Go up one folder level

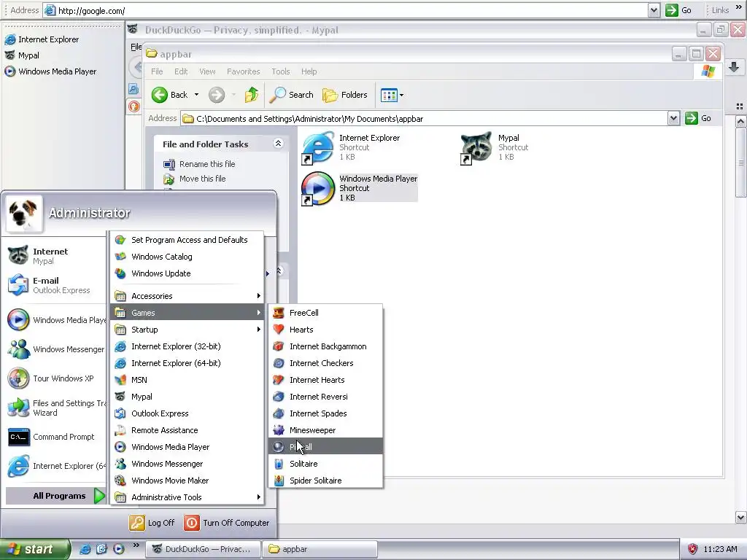[252, 95]
